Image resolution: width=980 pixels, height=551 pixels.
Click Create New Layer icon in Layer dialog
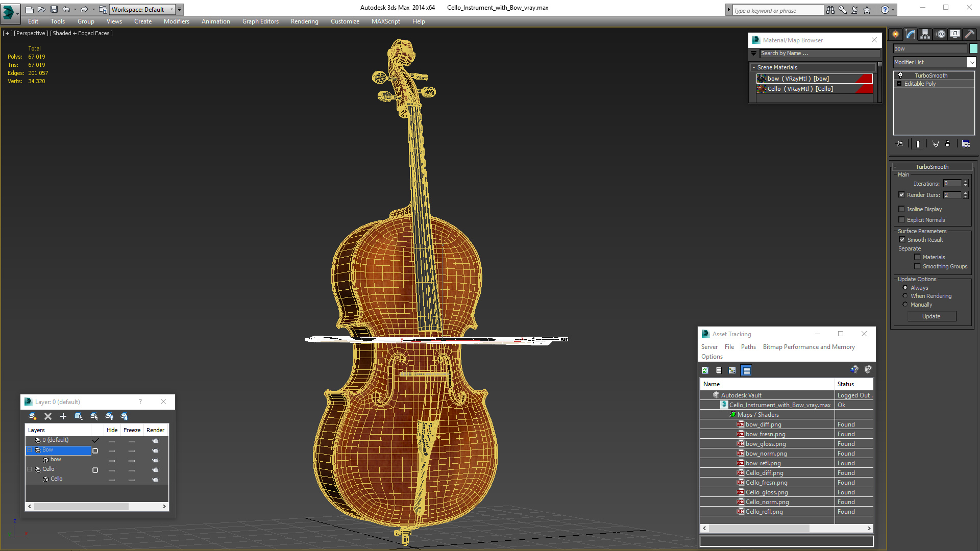coord(32,416)
